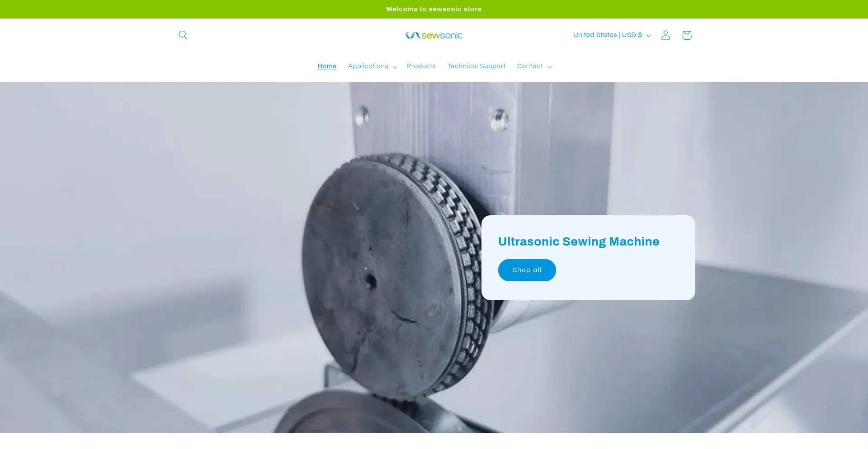The image size is (868, 449).
Task: Click the Shop all button
Action: click(527, 270)
